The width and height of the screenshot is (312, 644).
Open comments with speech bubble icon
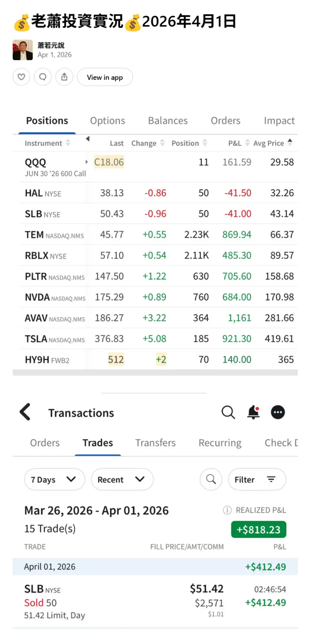point(43,77)
